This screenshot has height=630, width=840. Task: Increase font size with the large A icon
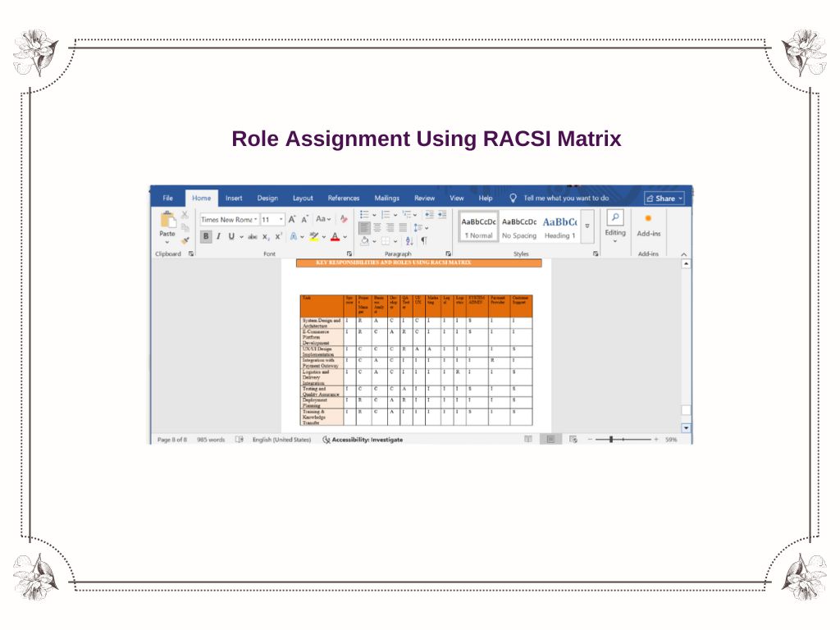[x=292, y=219]
